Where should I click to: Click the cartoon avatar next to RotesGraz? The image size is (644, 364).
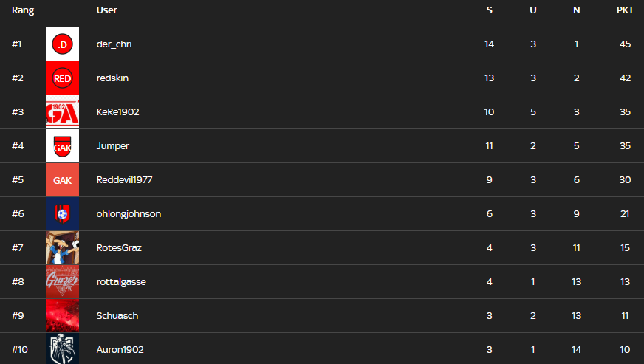pos(62,248)
